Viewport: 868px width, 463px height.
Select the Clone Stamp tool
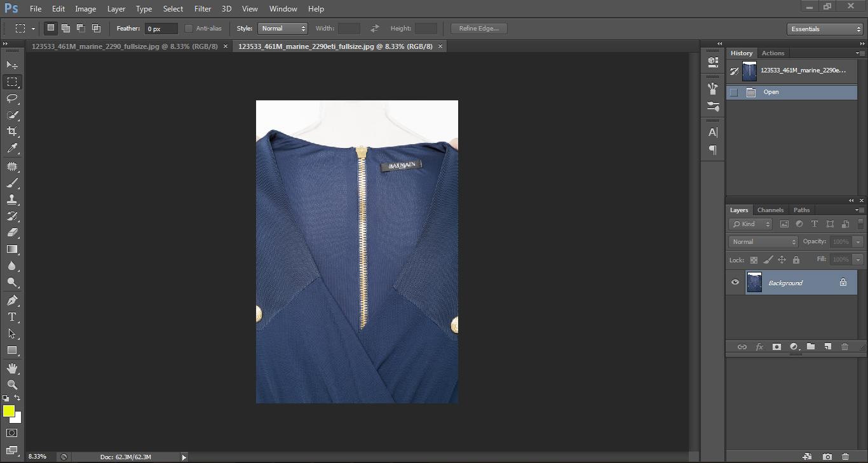(x=12, y=199)
